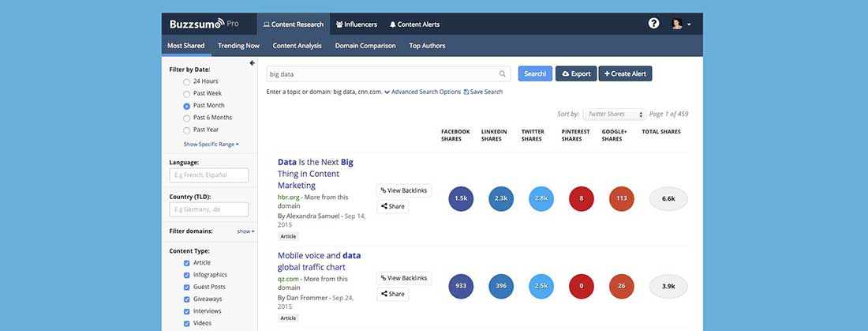
Task: Click the BuzzSumo Pro logo
Action: click(204, 24)
